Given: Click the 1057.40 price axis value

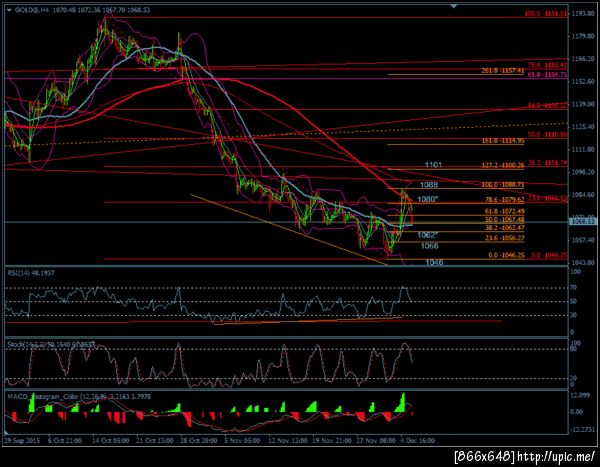Looking at the screenshot, I should click(x=583, y=240).
